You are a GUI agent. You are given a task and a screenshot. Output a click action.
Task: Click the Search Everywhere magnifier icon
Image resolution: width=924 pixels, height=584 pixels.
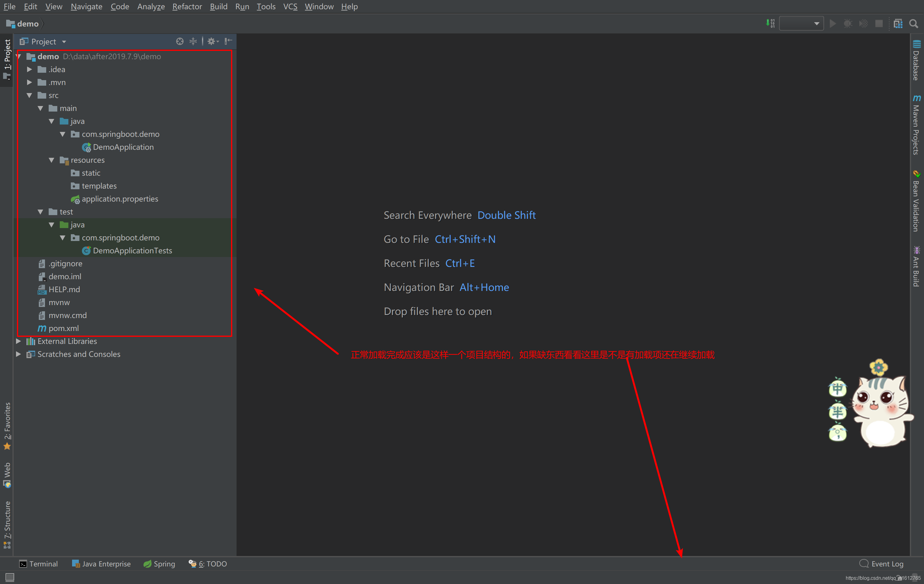click(914, 24)
